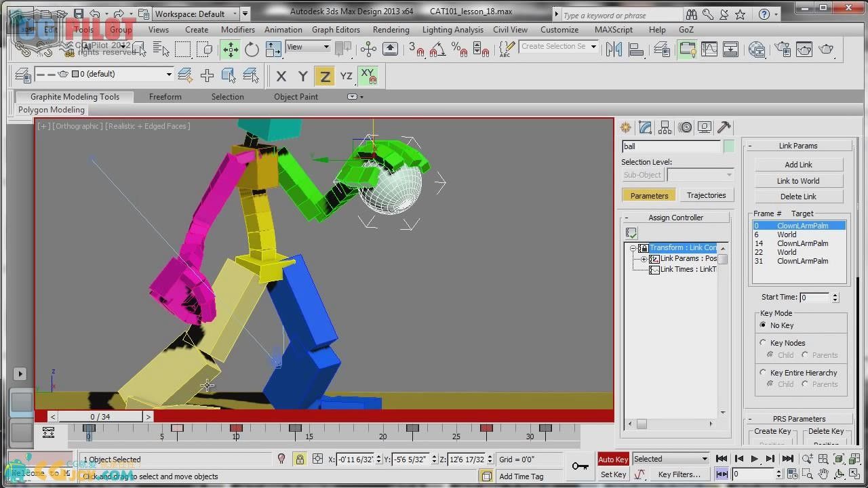Constrain to the Y axis

303,77
